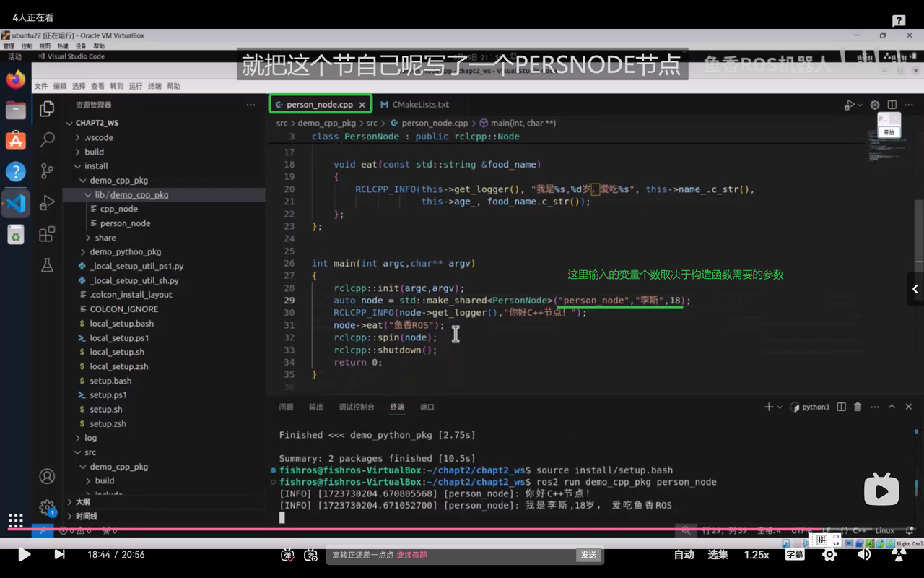The image size is (924, 578).
Task: Open the Run button dropdown arrow
Action: click(x=860, y=105)
